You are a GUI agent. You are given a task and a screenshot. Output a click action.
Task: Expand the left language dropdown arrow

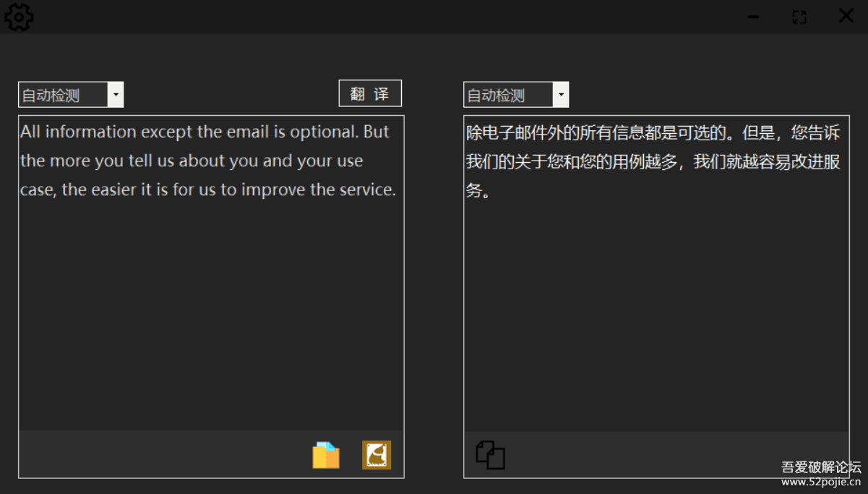[116, 94]
